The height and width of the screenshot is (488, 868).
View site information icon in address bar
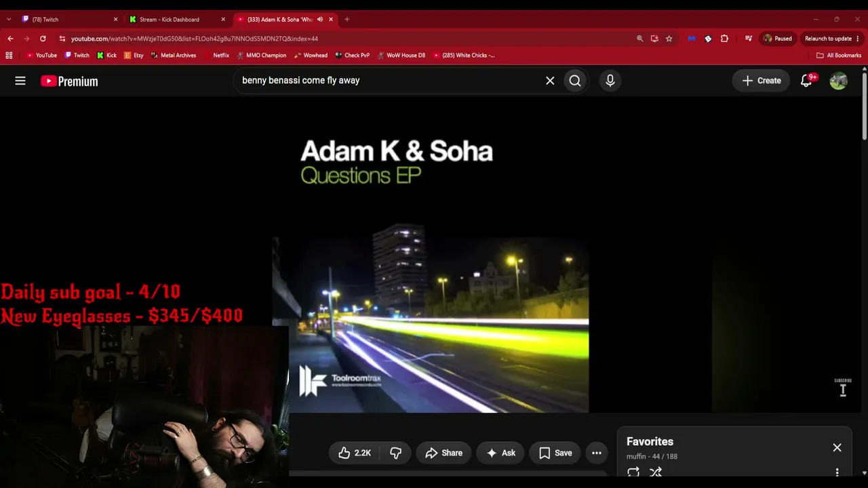pos(62,39)
